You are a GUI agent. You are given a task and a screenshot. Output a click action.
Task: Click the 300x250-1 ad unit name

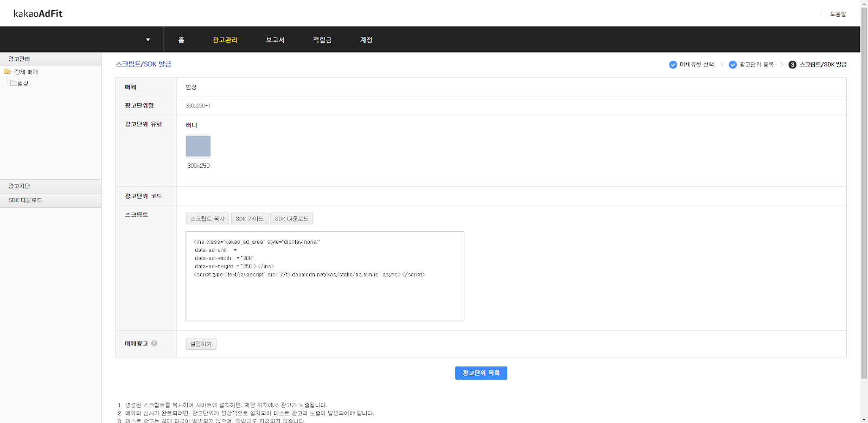198,106
